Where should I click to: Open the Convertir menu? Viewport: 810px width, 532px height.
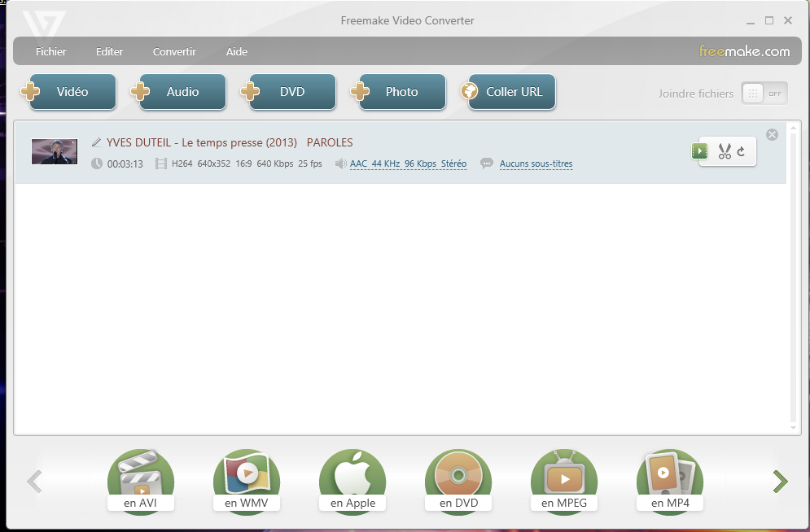click(174, 51)
